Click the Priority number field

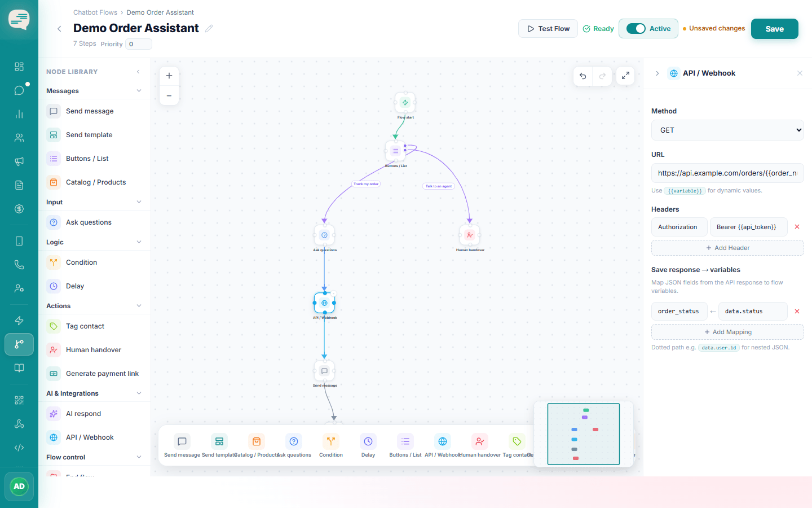pos(139,44)
